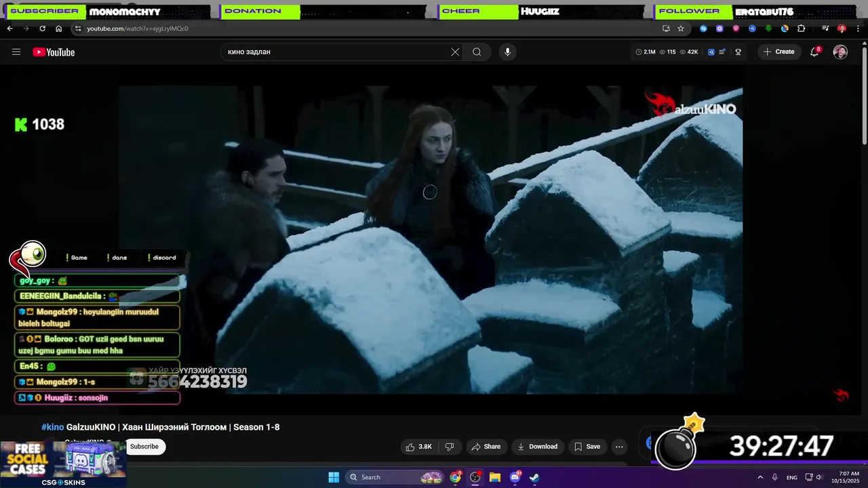Show hidden system tray icons
The width and height of the screenshot is (868, 488).
pos(760,477)
